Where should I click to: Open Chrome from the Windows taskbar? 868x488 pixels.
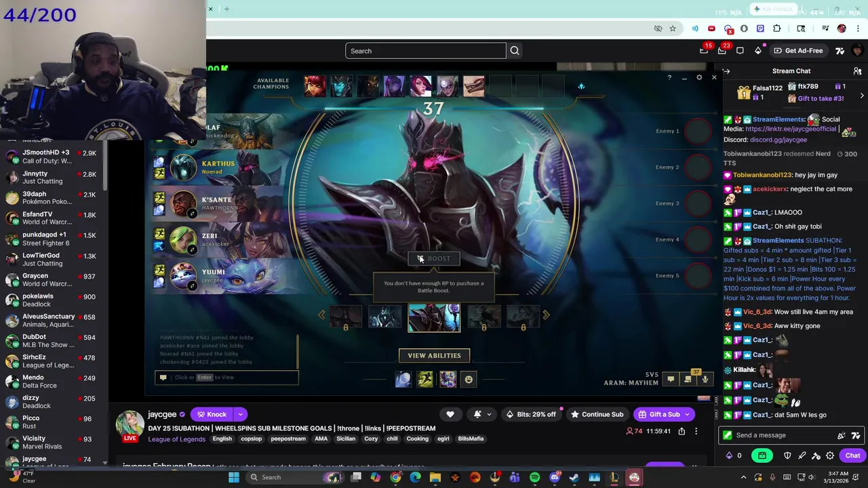[x=395, y=477]
